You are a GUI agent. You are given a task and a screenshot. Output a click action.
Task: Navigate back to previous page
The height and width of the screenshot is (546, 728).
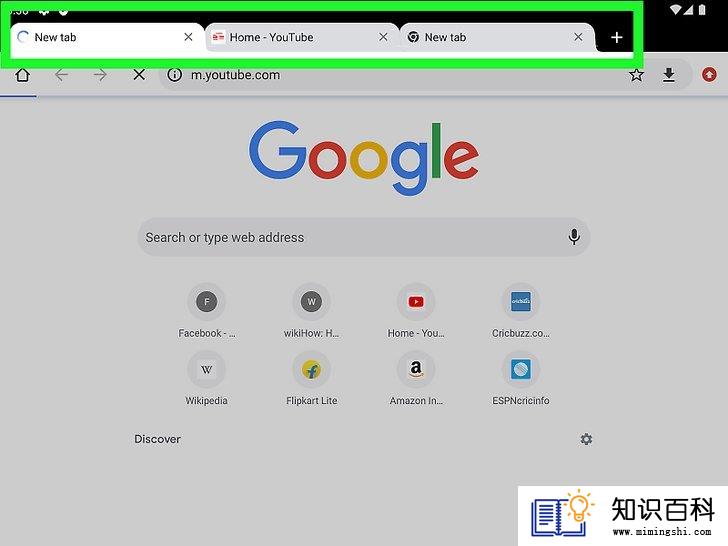pos(61,75)
